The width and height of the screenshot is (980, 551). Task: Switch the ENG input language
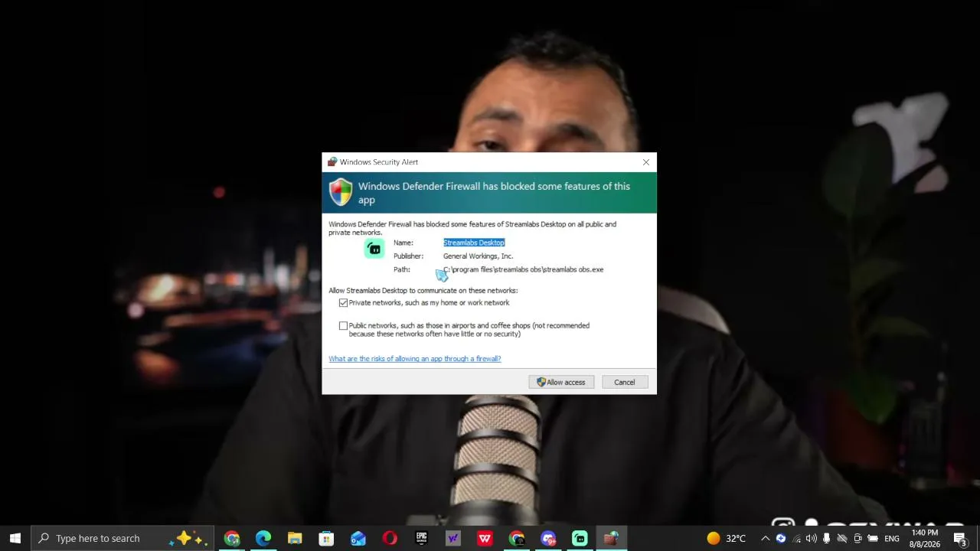[892, 538]
